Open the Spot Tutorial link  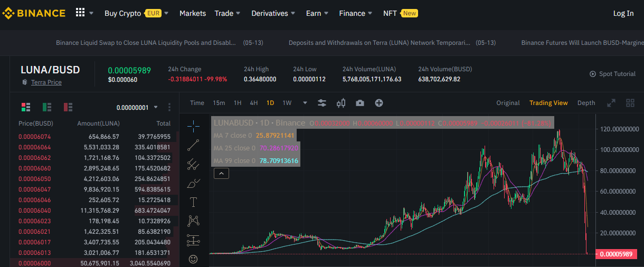pyautogui.click(x=617, y=74)
